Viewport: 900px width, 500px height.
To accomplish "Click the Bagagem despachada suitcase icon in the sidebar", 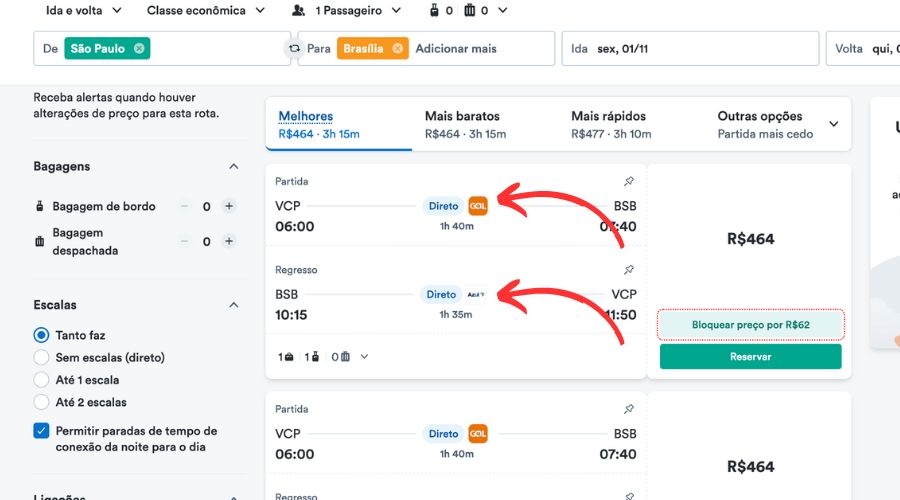I will tap(40, 242).
